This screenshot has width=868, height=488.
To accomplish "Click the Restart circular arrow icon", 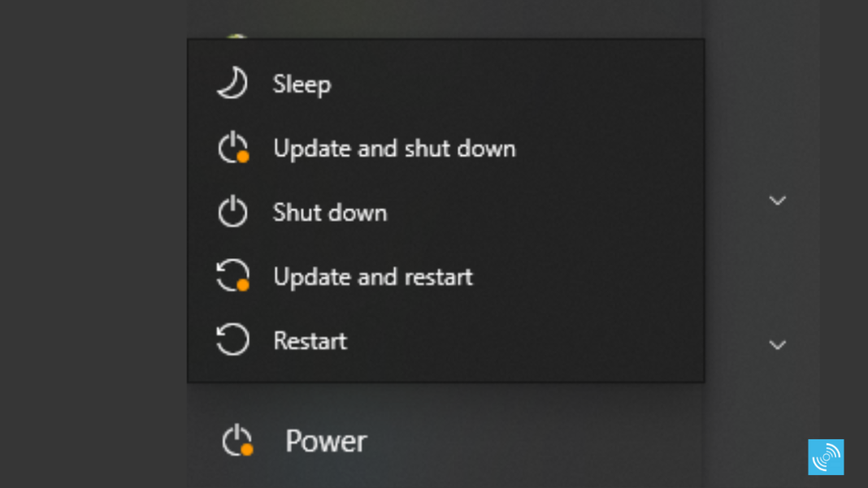I will (232, 340).
